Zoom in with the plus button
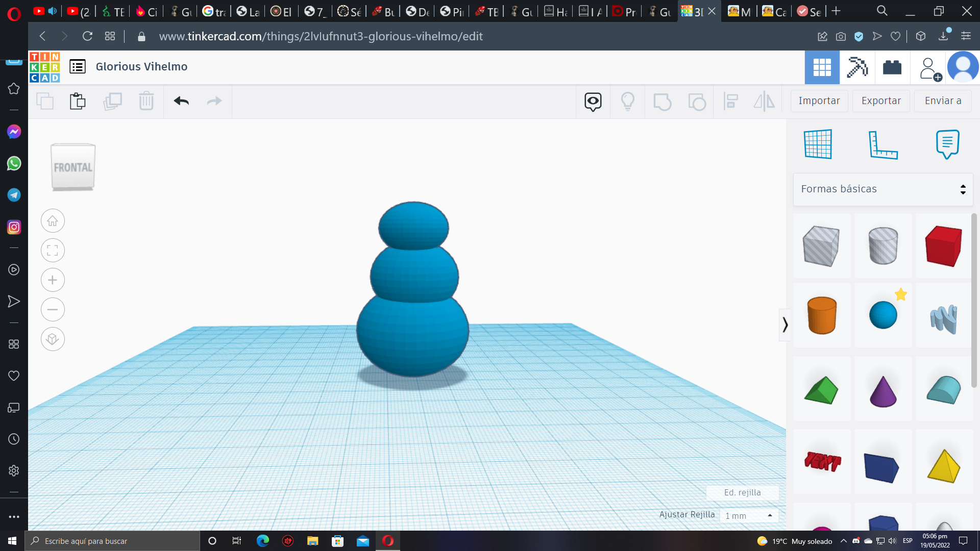This screenshot has height=551, width=980. 53,280
